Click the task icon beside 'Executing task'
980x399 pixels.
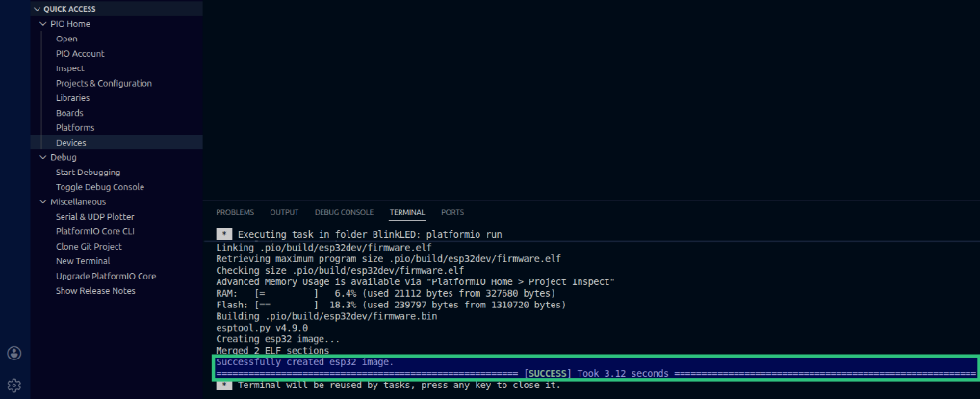tap(223, 234)
